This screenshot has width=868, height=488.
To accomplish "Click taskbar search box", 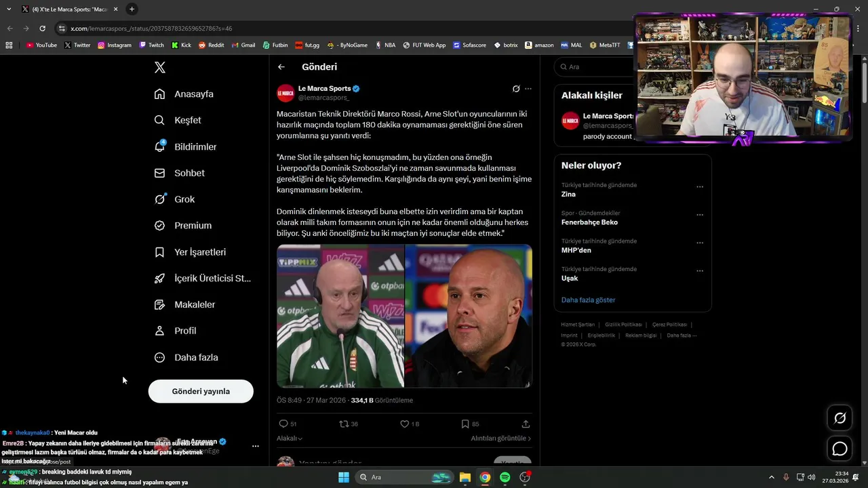I will coord(405,477).
